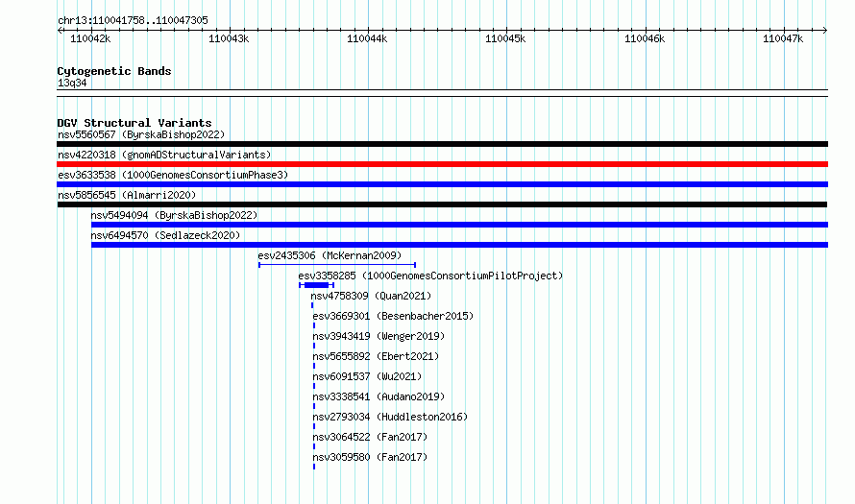Select the black nsv5856545 variant bar
855x504 pixels.
[x=442, y=204]
